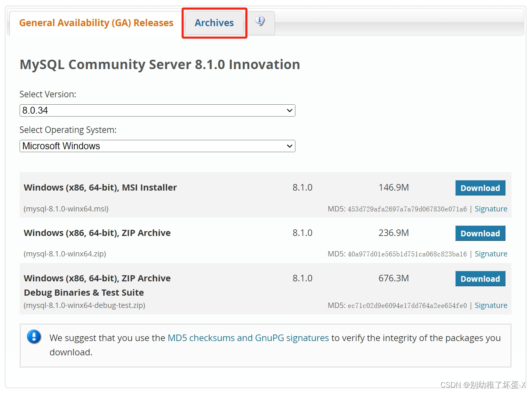532x393 pixels.
Task: Click the filename (mysql-8.1.0-winx64.zip)
Action: point(65,254)
